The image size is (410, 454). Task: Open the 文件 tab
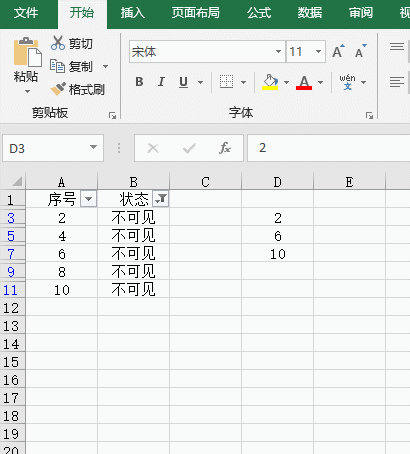tap(26, 13)
